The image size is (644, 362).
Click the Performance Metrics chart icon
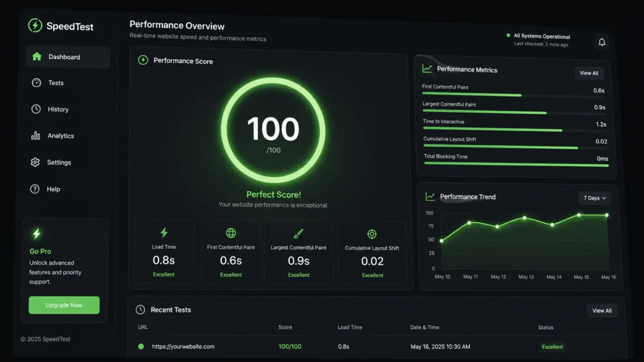click(427, 69)
